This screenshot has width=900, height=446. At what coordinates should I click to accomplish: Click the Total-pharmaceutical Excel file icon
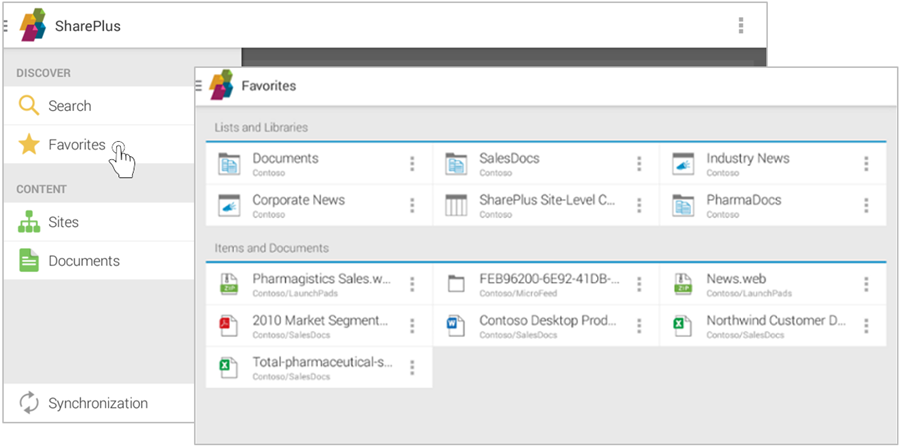pos(230,367)
